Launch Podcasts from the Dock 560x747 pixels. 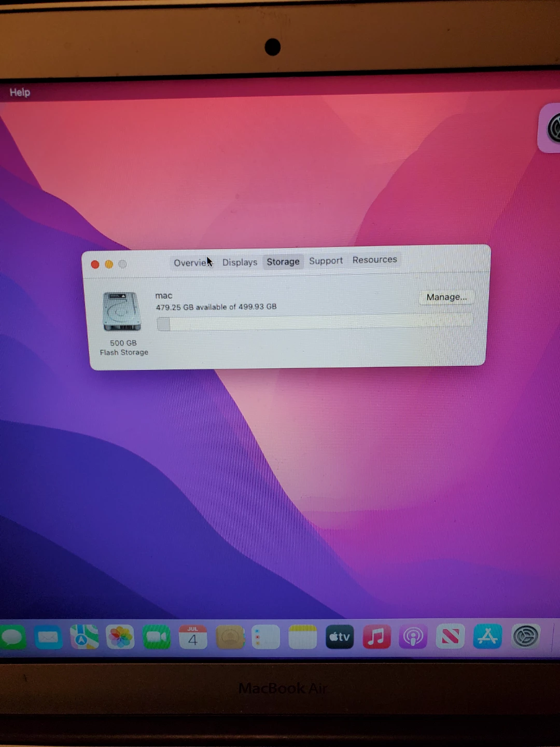(x=413, y=637)
